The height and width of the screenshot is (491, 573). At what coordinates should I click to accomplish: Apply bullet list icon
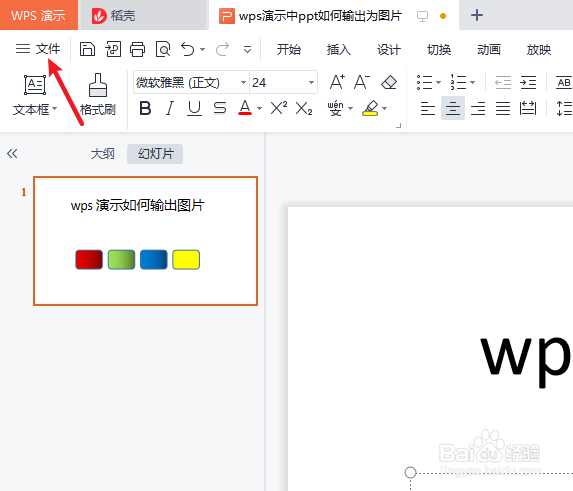tap(424, 82)
